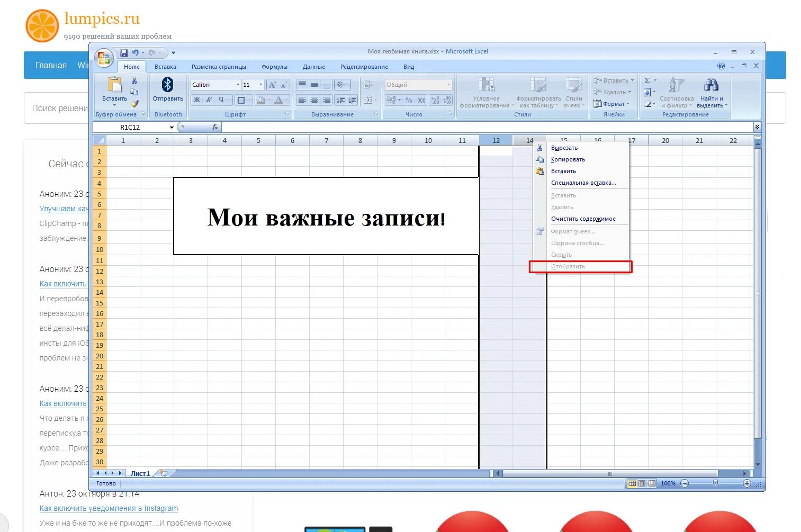Screen dimensions: 801x532
Task: Undo the last action with arrow icon
Action: point(135,53)
